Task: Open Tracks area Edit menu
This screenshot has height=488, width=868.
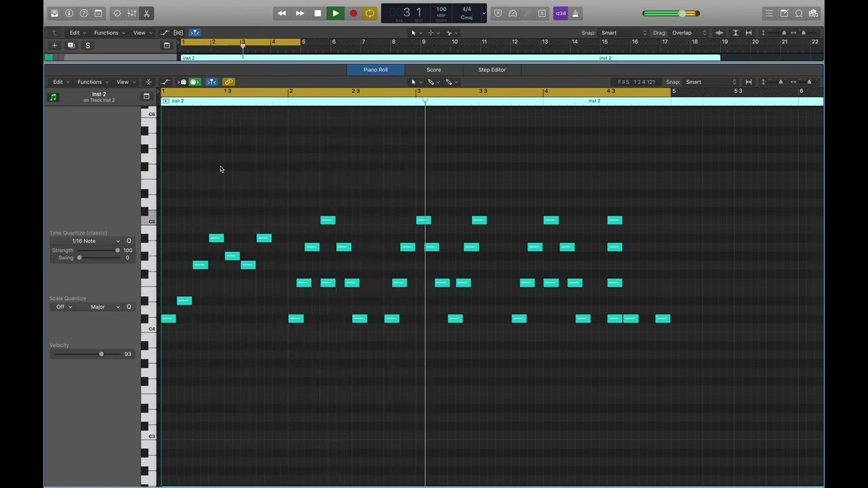Action: (77, 33)
